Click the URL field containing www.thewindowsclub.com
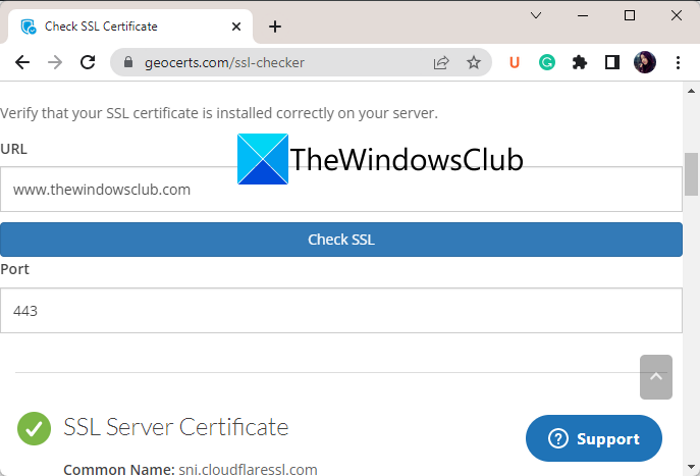This screenshot has height=476, width=700. pos(341,189)
